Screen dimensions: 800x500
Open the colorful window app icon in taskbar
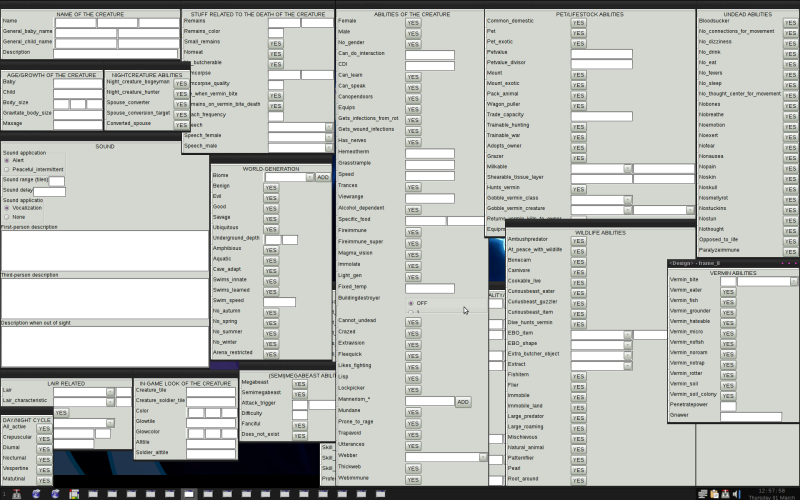(74, 493)
